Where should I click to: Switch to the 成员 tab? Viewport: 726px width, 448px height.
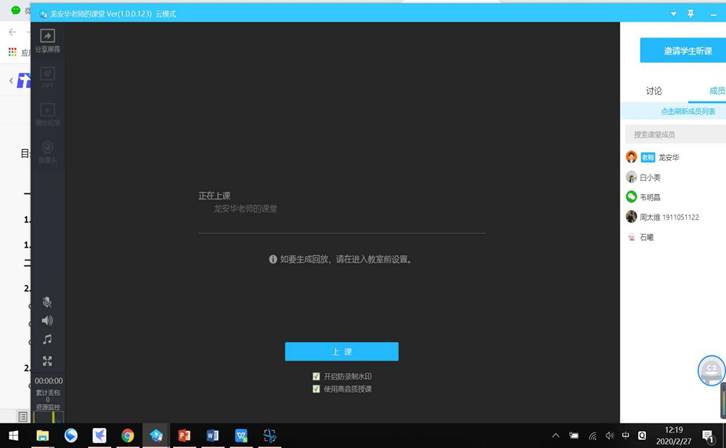tap(716, 91)
